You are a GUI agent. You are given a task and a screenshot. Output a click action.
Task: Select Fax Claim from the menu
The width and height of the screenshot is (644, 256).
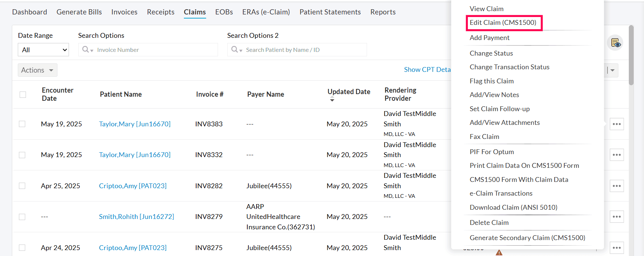(x=484, y=137)
